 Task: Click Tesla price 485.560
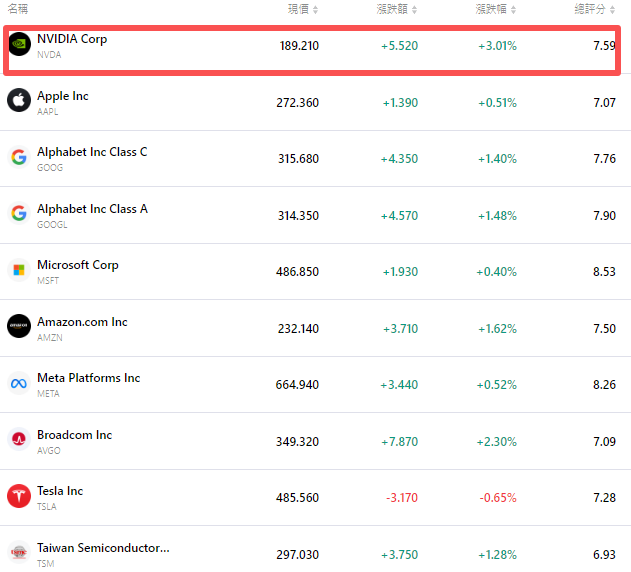tap(297, 498)
